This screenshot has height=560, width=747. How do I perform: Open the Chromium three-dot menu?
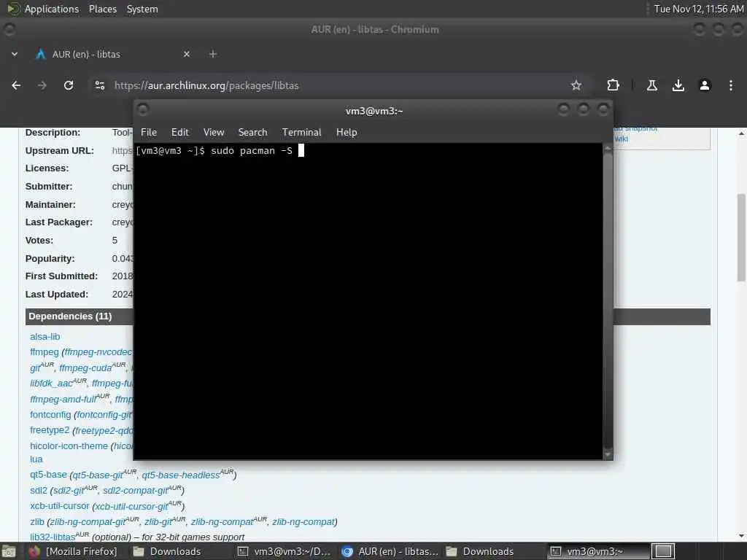click(x=731, y=85)
